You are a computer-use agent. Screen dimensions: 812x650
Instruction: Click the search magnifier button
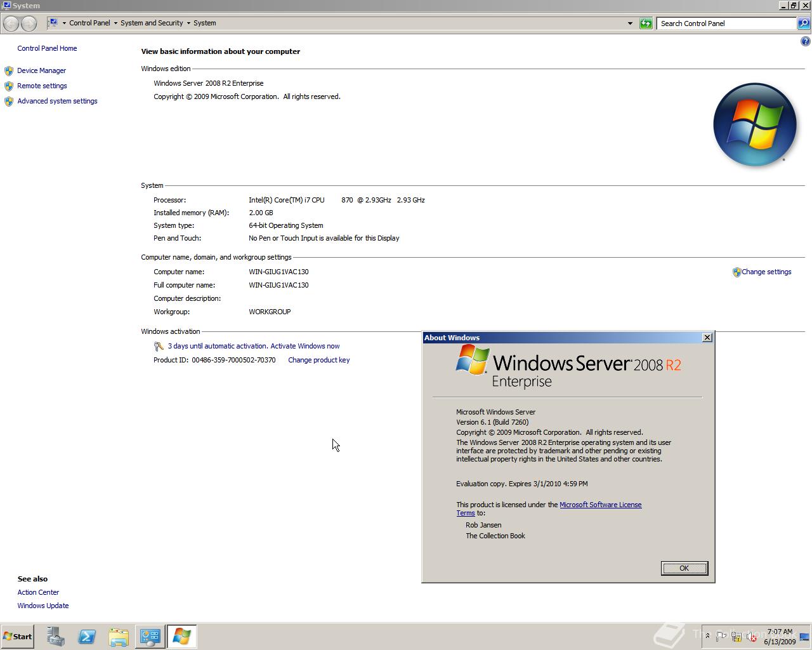click(804, 23)
